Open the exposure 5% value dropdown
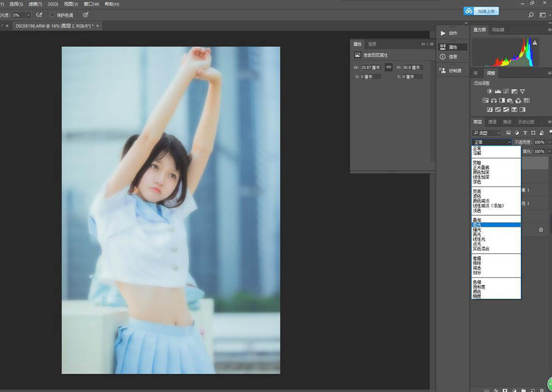Screen dimensions: 552x392 [x=28, y=15]
